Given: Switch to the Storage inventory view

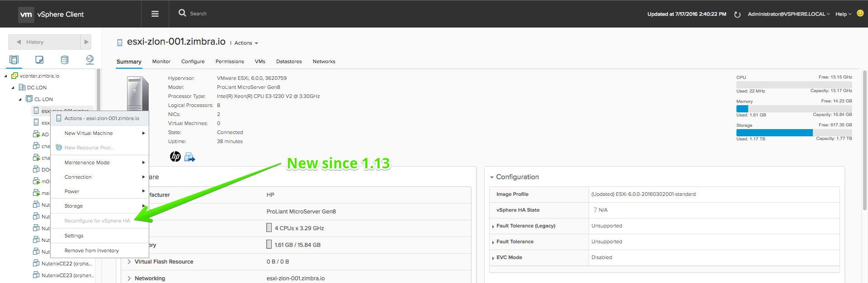Looking at the screenshot, I should click(65, 60).
